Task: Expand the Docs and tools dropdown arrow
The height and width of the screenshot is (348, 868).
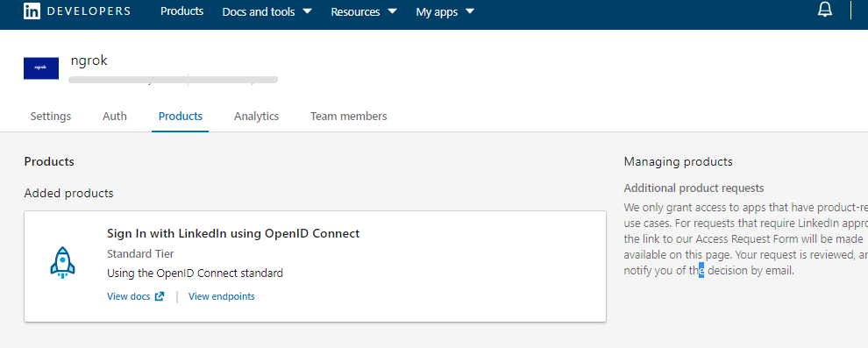Action: (x=308, y=11)
